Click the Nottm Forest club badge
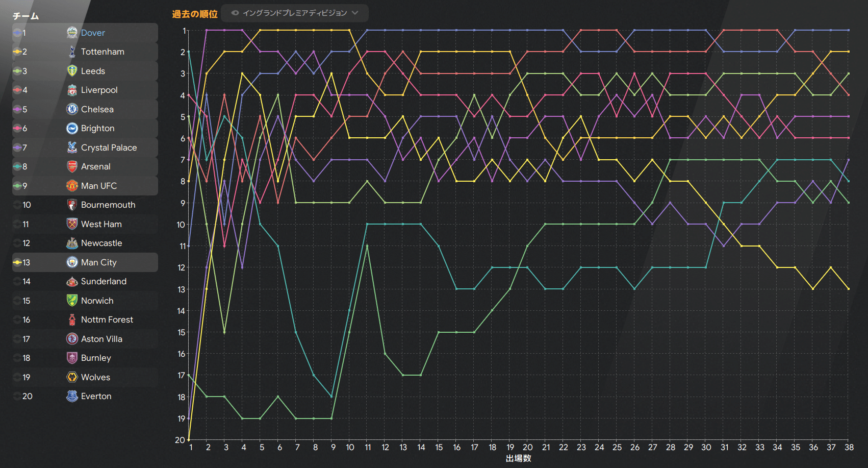This screenshot has width=868, height=468. click(x=72, y=319)
